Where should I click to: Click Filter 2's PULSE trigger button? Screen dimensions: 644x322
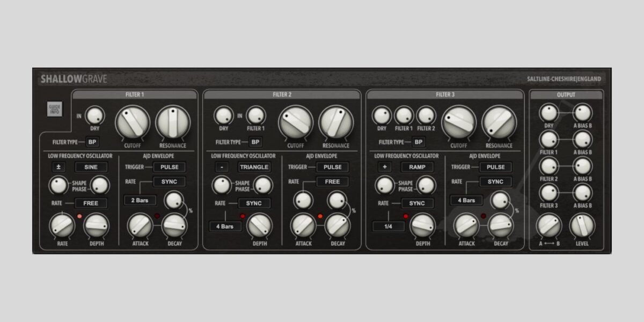click(x=333, y=167)
